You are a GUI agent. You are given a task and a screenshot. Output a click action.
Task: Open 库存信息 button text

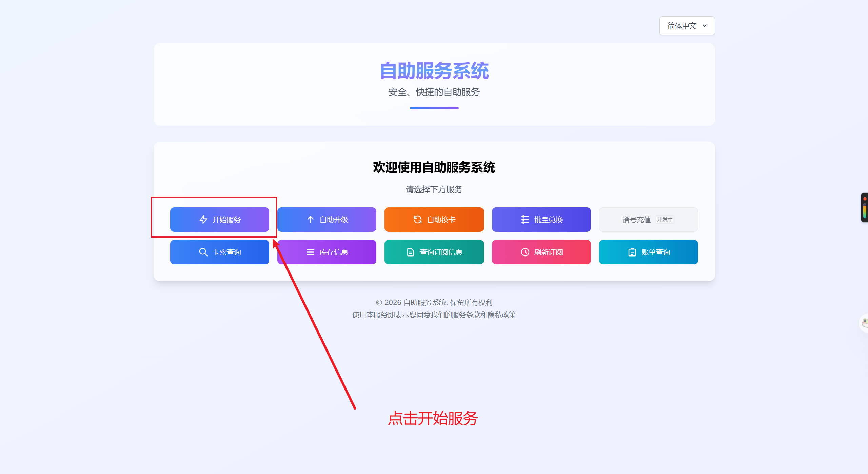point(334,252)
